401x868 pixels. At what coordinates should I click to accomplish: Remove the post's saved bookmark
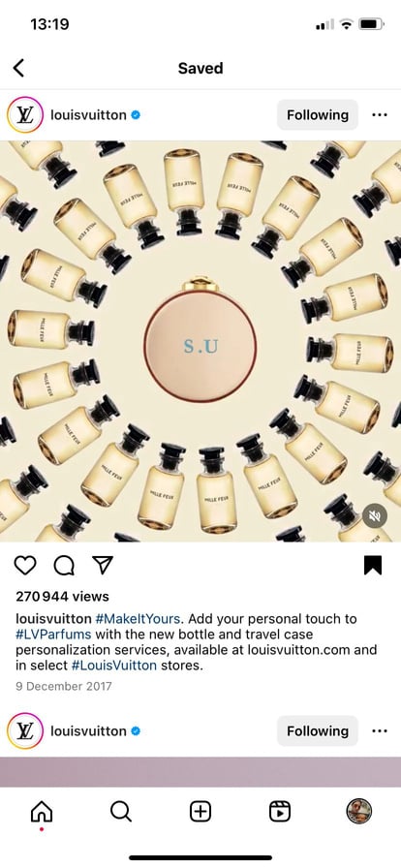[x=373, y=565]
